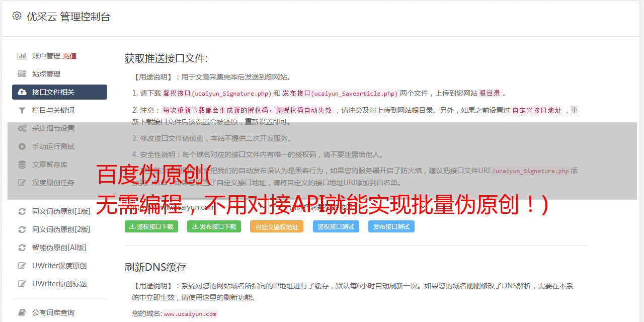Open 手动运行测试 via its play icon
Image resolution: width=644 pixels, height=322 pixels.
(22, 146)
